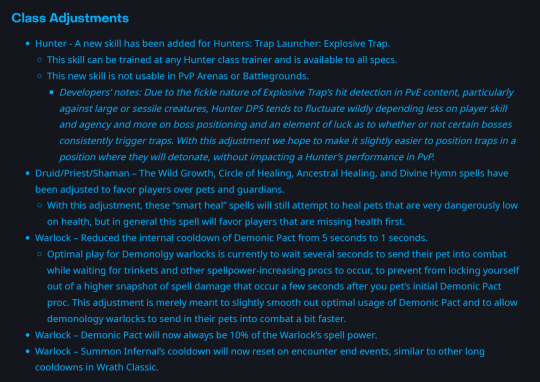
Task: Click the square bullet before Developers' notes
Action: 51,92
